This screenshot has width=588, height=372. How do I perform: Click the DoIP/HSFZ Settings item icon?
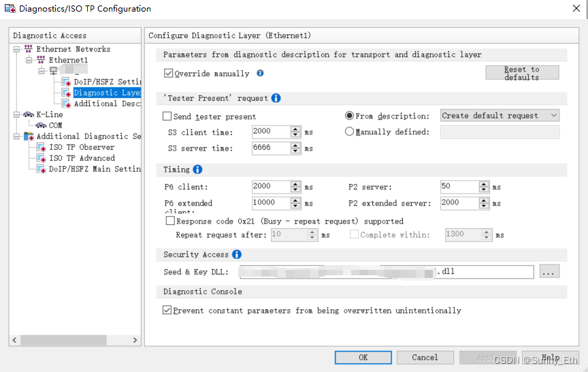pyautogui.click(x=67, y=82)
